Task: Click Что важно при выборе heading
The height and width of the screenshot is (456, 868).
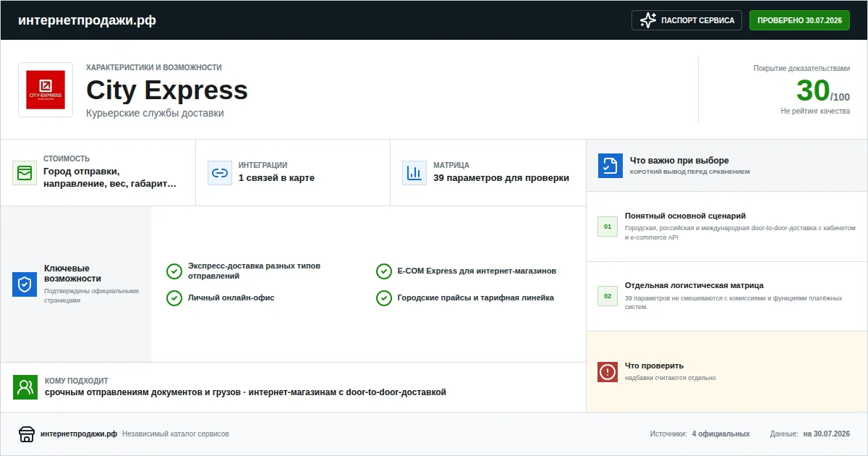Action: pyautogui.click(x=679, y=161)
